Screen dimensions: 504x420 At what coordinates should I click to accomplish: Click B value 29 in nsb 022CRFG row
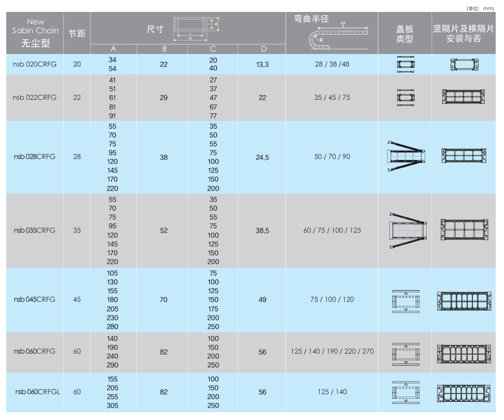[x=164, y=98]
